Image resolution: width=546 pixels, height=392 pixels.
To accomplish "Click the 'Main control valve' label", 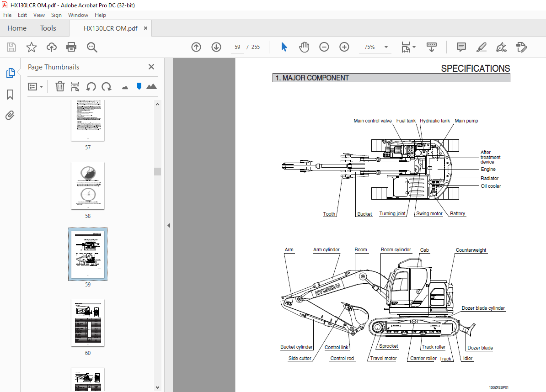I will (x=373, y=121).
